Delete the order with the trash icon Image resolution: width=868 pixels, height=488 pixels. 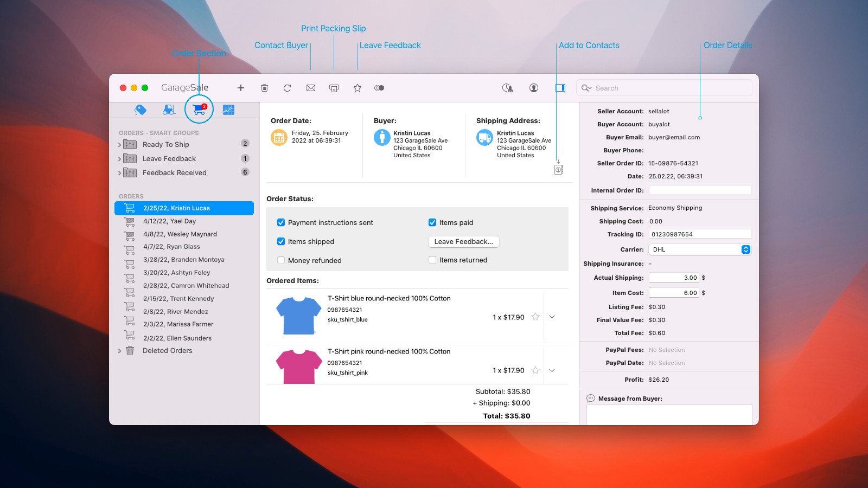(x=264, y=88)
